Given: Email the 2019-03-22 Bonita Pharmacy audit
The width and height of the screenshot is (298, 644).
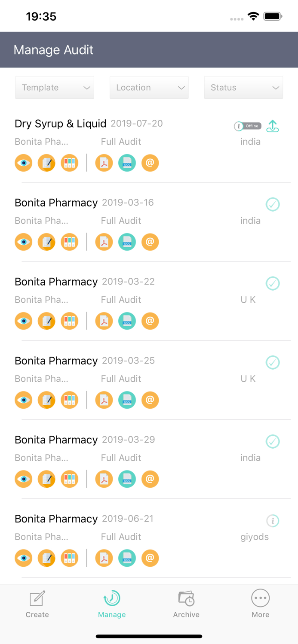Looking at the screenshot, I should pos(150,321).
